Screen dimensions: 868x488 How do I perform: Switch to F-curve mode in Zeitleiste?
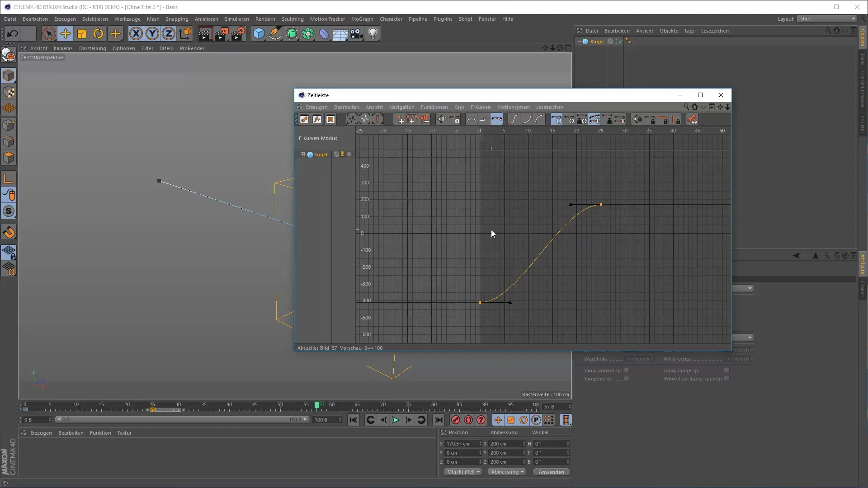tap(317, 119)
